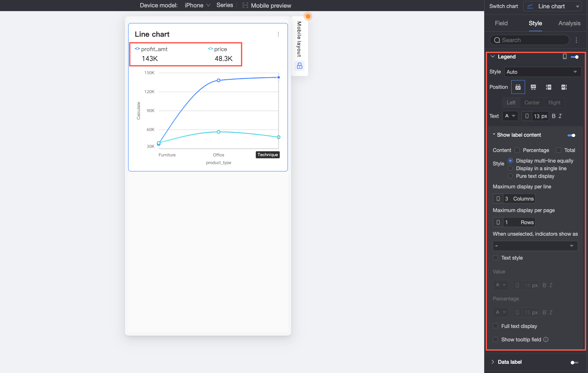
Task: Click Series in the top bar
Action: tap(225, 5)
